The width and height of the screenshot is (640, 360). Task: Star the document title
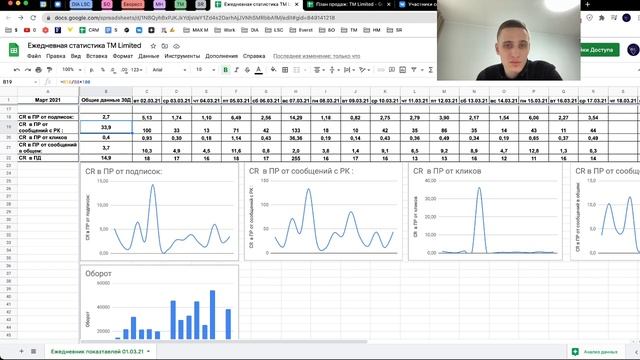tap(153, 46)
